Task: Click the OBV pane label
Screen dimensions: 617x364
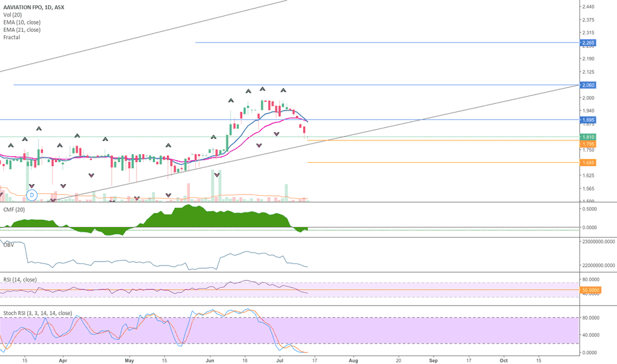Action: coord(8,245)
